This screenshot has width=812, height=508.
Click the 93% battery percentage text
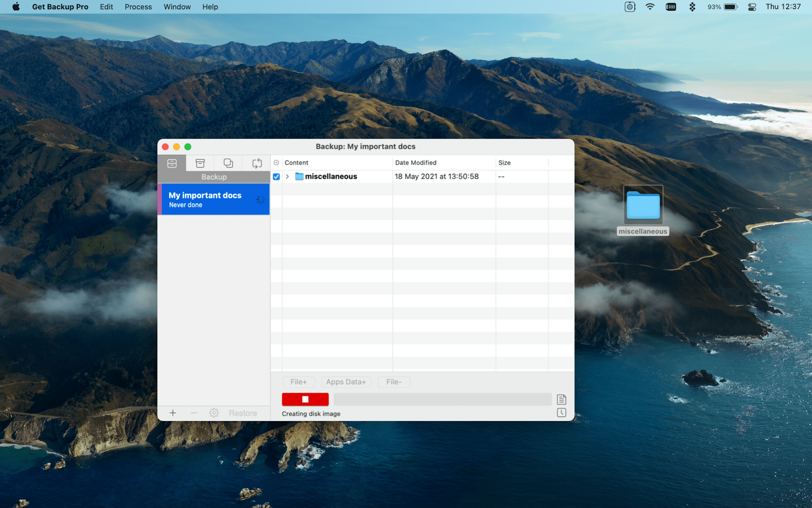click(714, 7)
